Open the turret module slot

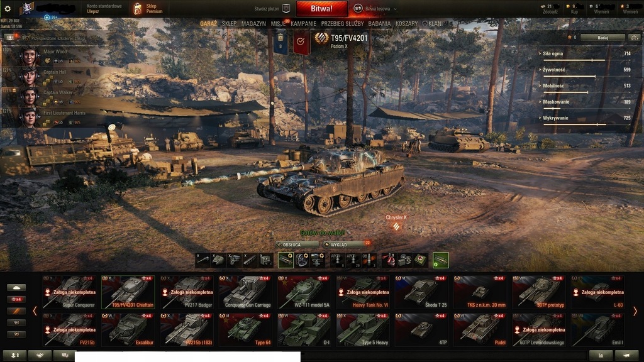pos(218,260)
